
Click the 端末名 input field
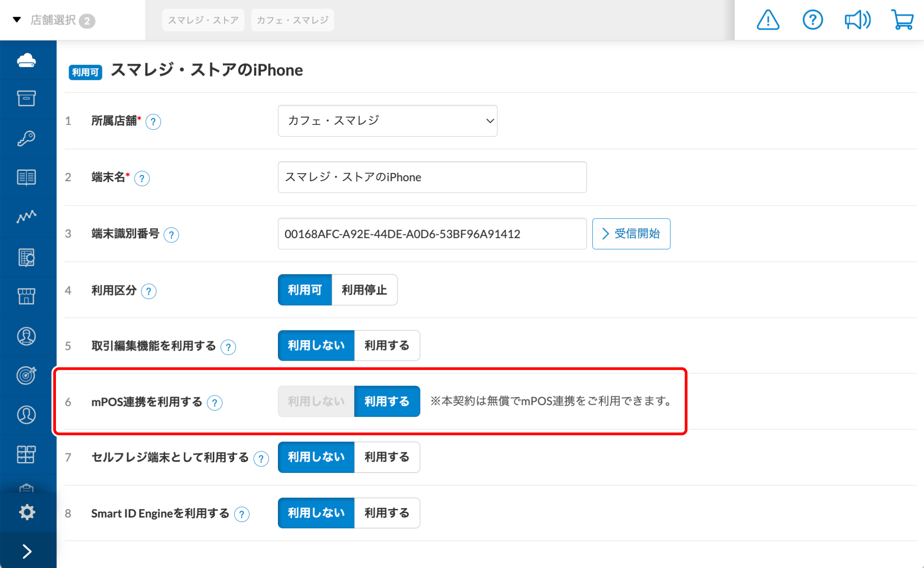coord(432,177)
